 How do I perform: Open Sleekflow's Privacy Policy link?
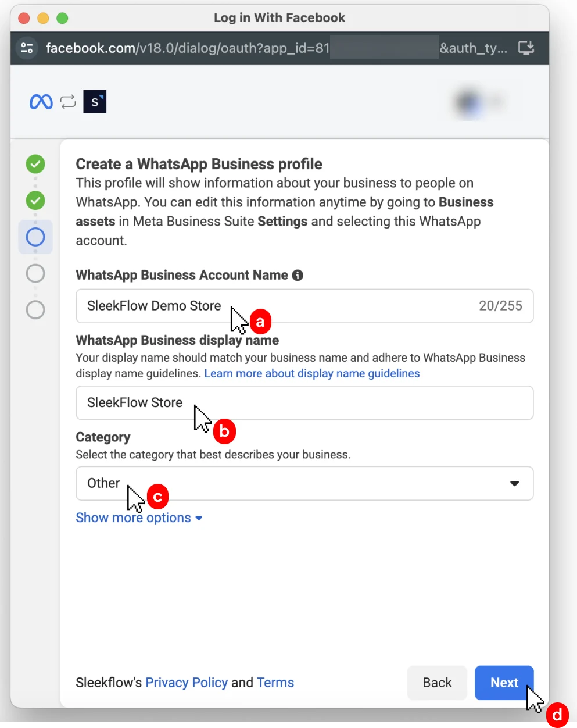click(187, 683)
